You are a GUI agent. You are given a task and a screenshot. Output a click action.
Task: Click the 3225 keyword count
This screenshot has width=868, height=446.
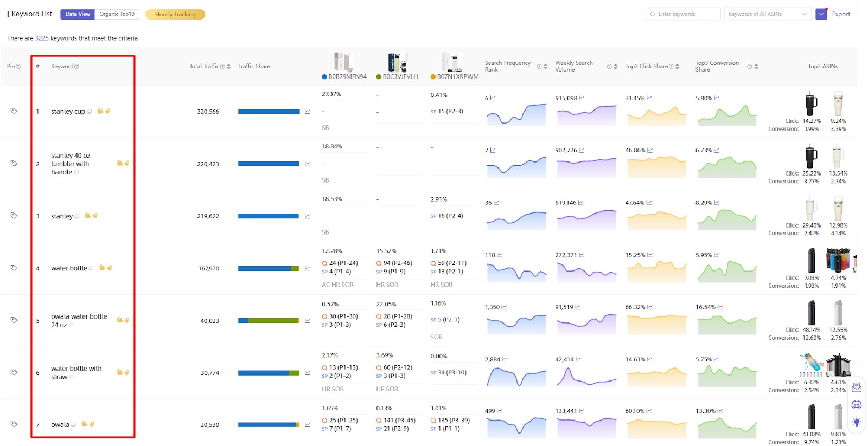42,38
